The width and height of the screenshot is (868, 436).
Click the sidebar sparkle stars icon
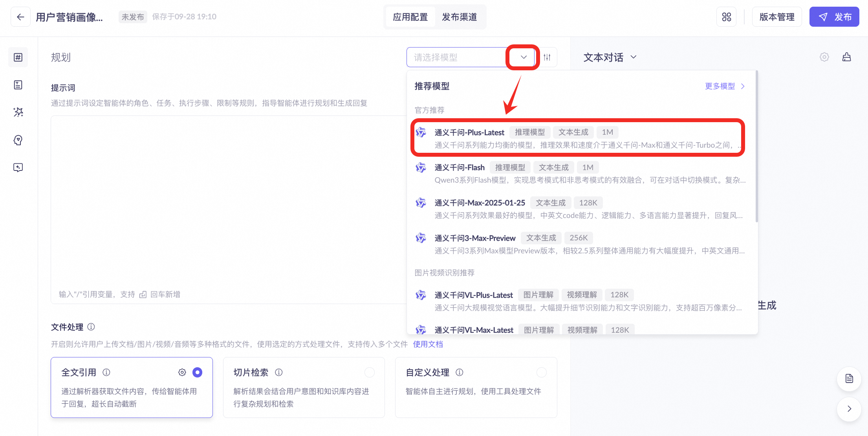click(x=18, y=112)
